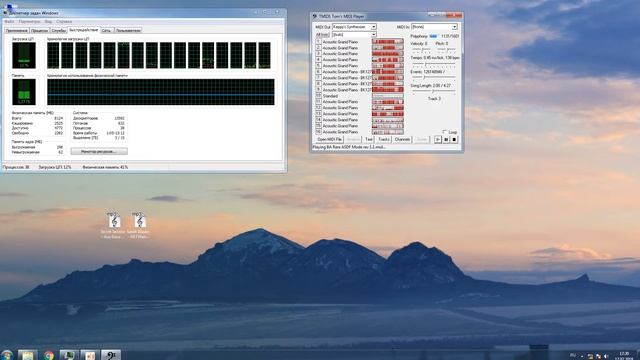Click the Open MIDI File button

click(329, 140)
